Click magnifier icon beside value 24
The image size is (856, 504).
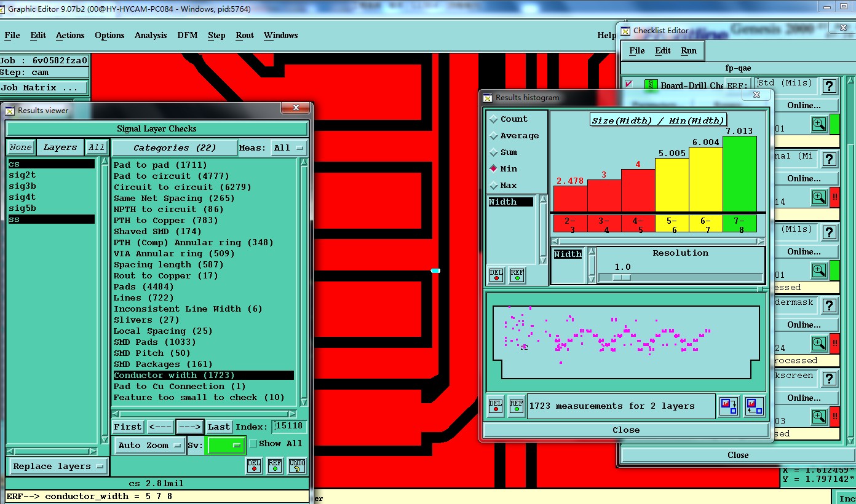818,344
